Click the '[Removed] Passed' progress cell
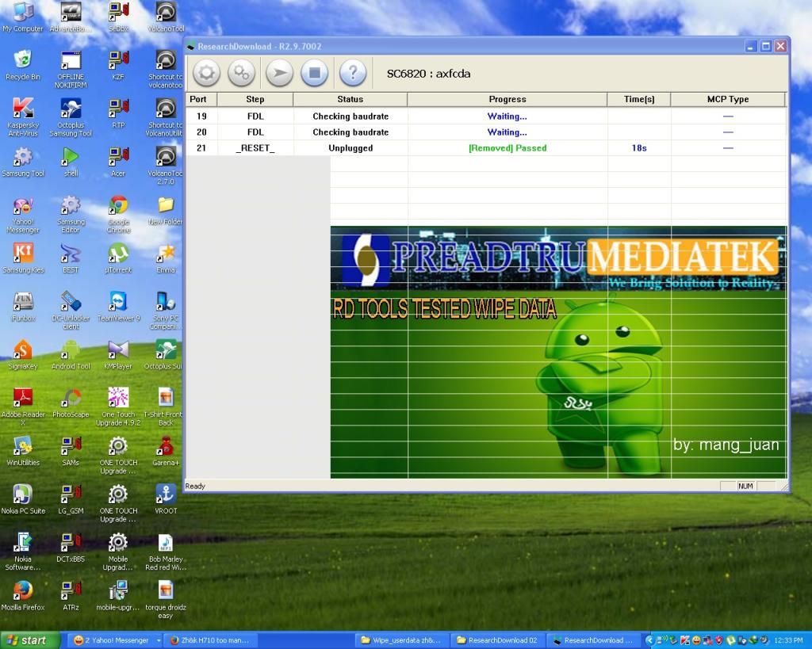Viewport: 812px width, 649px height. click(x=507, y=148)
